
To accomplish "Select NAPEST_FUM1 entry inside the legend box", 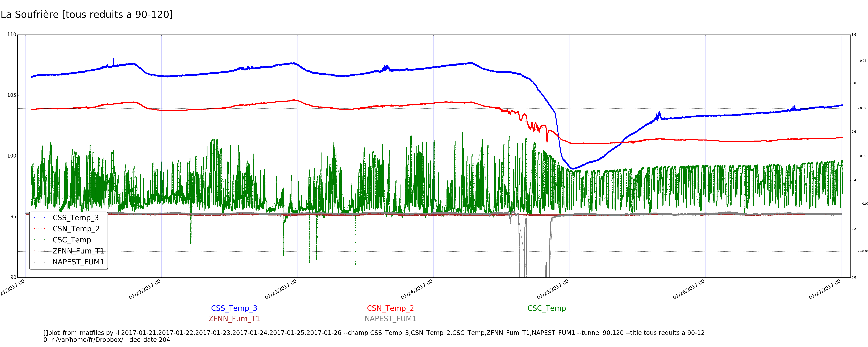I will click(78, 262).
